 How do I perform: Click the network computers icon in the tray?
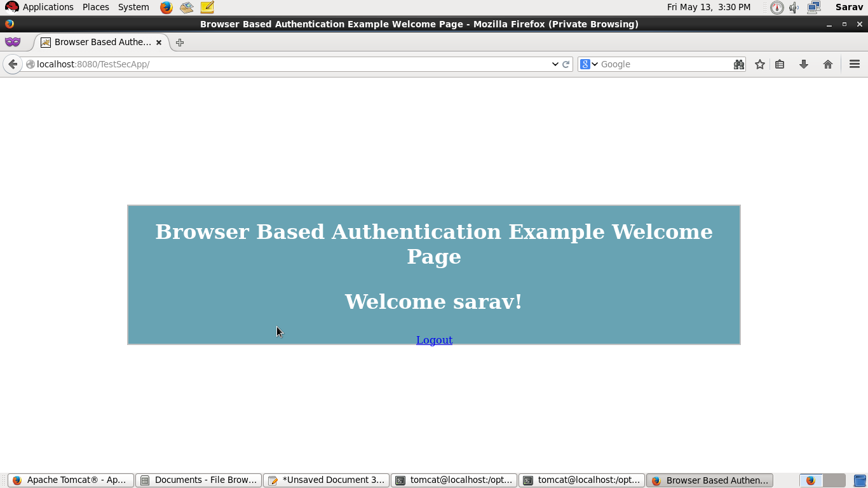814,7
